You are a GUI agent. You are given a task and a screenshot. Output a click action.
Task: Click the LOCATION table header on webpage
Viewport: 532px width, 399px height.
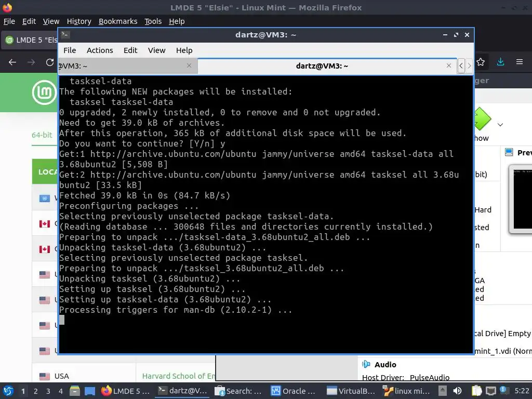click(45, 171)
